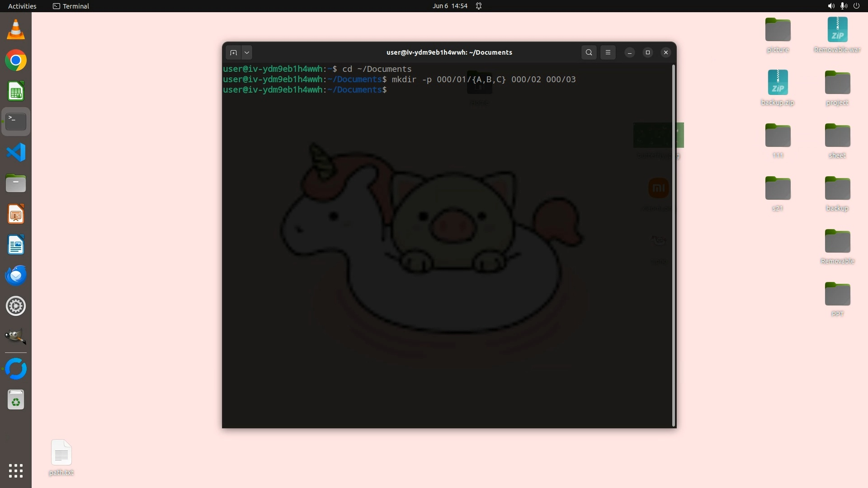Expand the system status menu
The image size is (868, 488).
coord(843,6)
